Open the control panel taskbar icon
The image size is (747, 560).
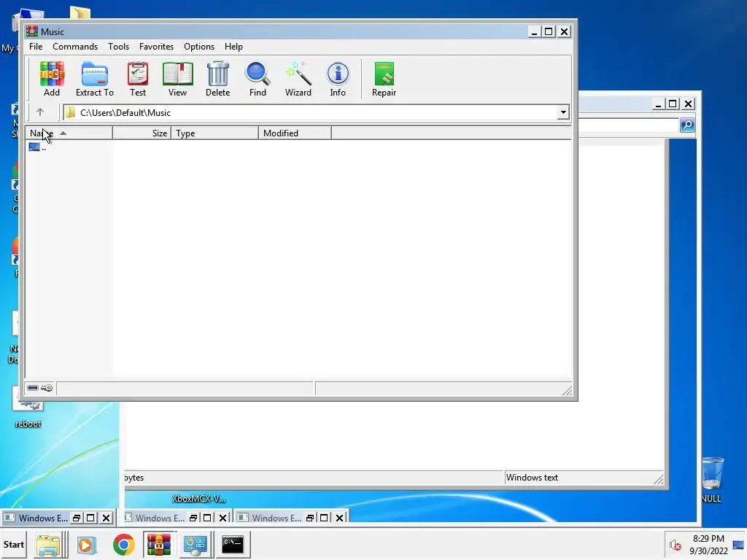click(x=196, y=545)
